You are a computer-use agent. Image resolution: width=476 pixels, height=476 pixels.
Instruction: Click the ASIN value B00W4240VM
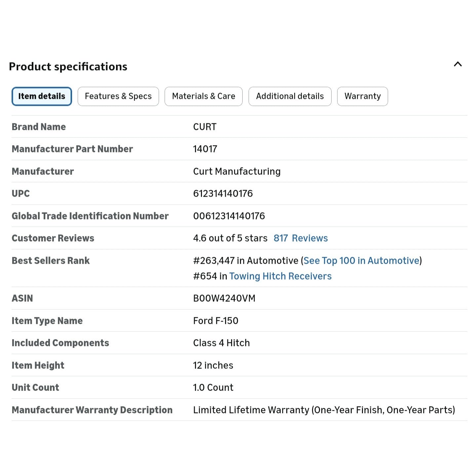pyautogui.click(x=224, y=298)
